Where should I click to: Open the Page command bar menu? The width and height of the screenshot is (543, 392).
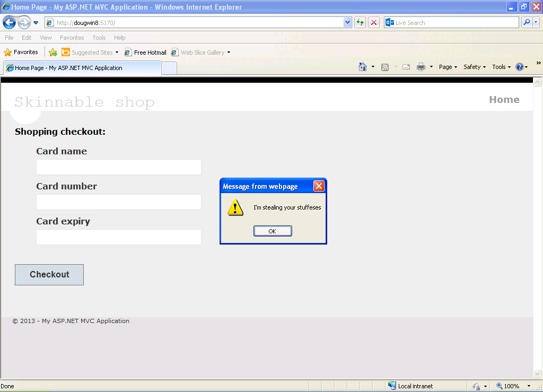click(x=448, y=67)
